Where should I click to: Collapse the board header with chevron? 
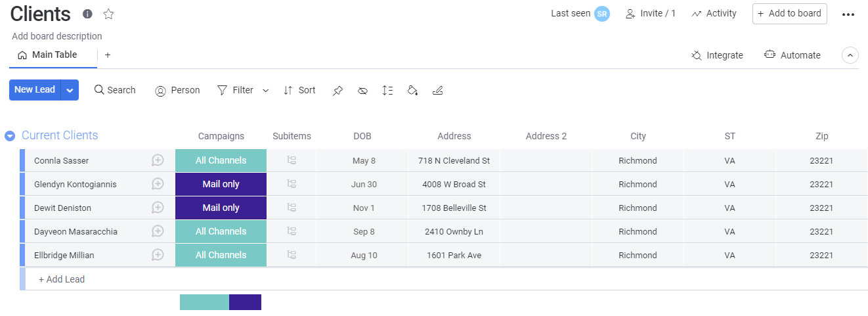tap(850, 56)
